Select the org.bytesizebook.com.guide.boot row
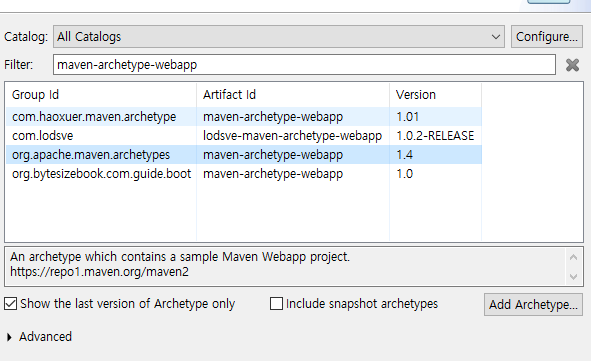The width and height of the screenshot is (591, 361). click(243, 174)
